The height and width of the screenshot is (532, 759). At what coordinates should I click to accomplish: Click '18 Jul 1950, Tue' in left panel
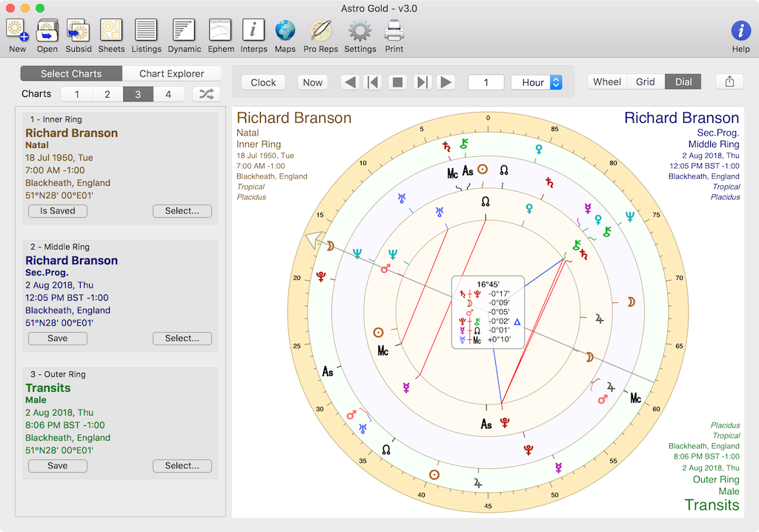pyautogui.click(x=59, y=158)
